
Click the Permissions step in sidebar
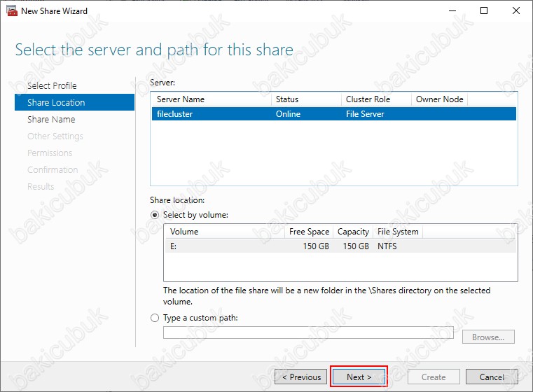tap(50, 153)
